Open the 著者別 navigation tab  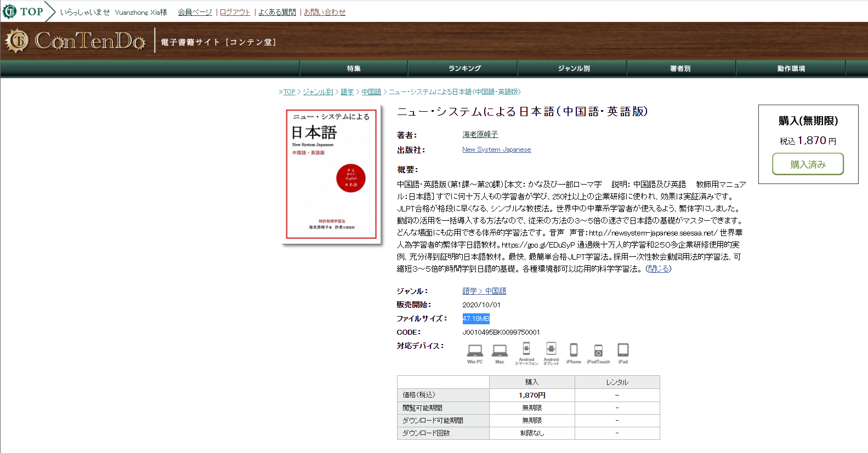pyautogui.click(x=681, y=68)
